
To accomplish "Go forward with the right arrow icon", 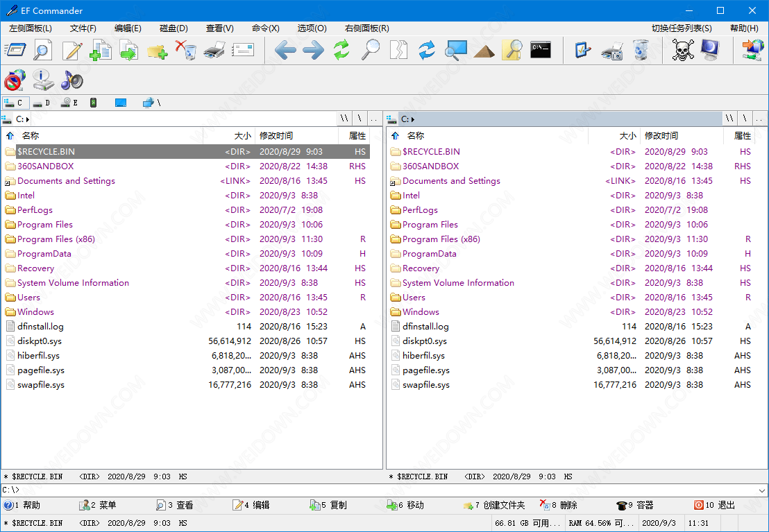I will coord(314,50).
